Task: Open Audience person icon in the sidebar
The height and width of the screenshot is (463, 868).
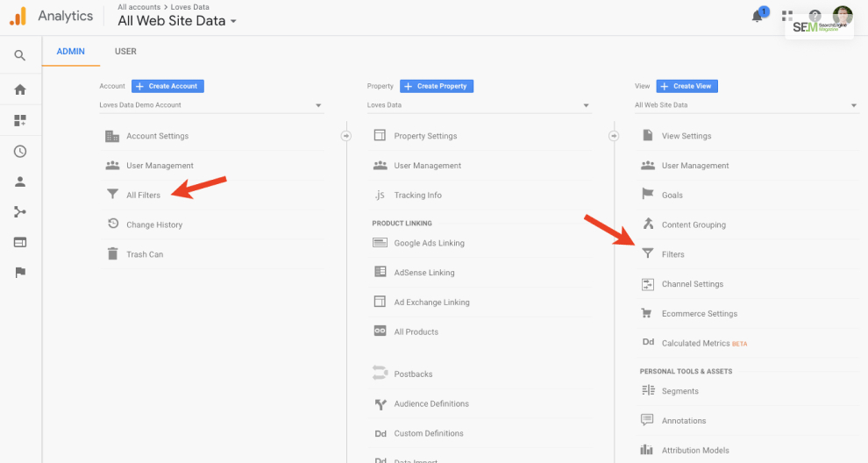Action: coord(20,182)
